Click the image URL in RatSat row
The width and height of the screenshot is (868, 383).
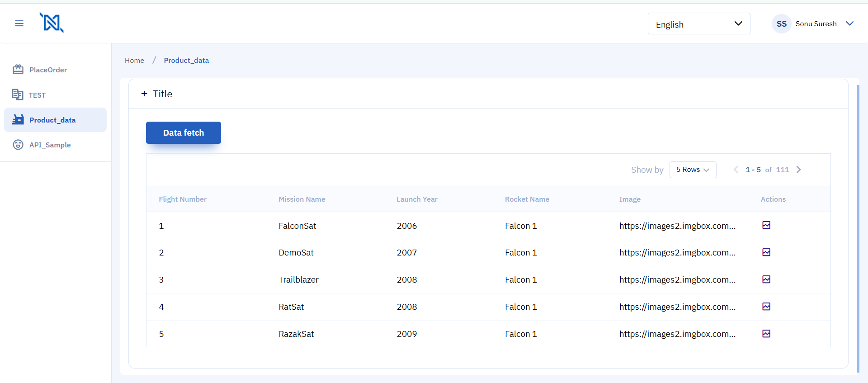677,307
